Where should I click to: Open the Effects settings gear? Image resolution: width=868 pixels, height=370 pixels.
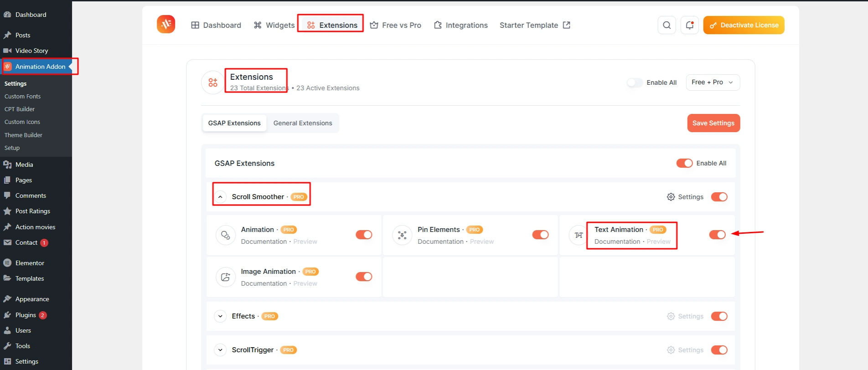[x=671, y=316]
